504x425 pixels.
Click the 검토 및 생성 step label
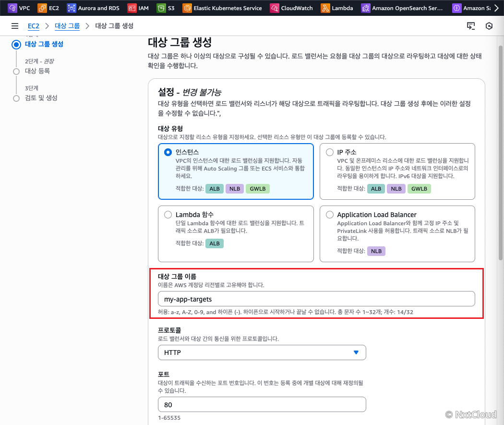(41, 98)
